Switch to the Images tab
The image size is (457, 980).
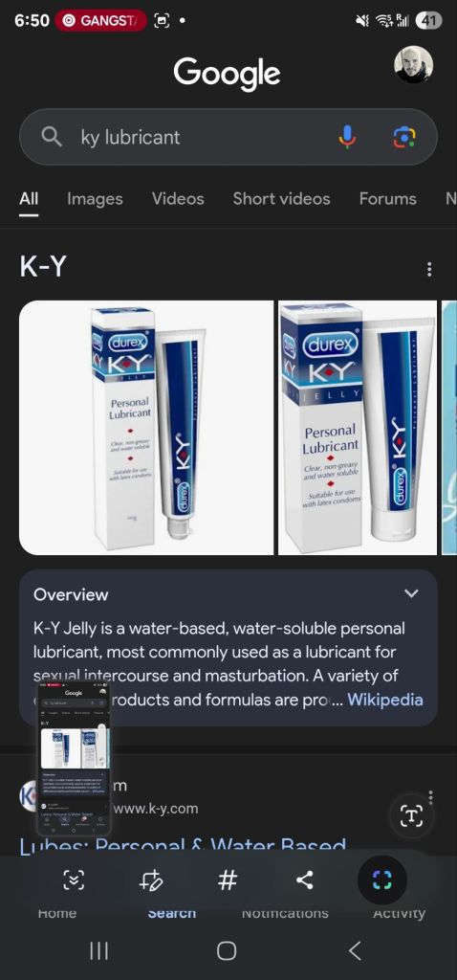tap(95, 199)
